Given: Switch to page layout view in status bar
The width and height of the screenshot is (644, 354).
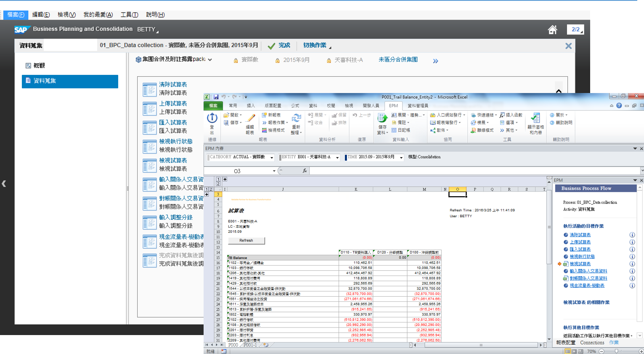Looking at the screenshot, I should (x=574, y=351).
